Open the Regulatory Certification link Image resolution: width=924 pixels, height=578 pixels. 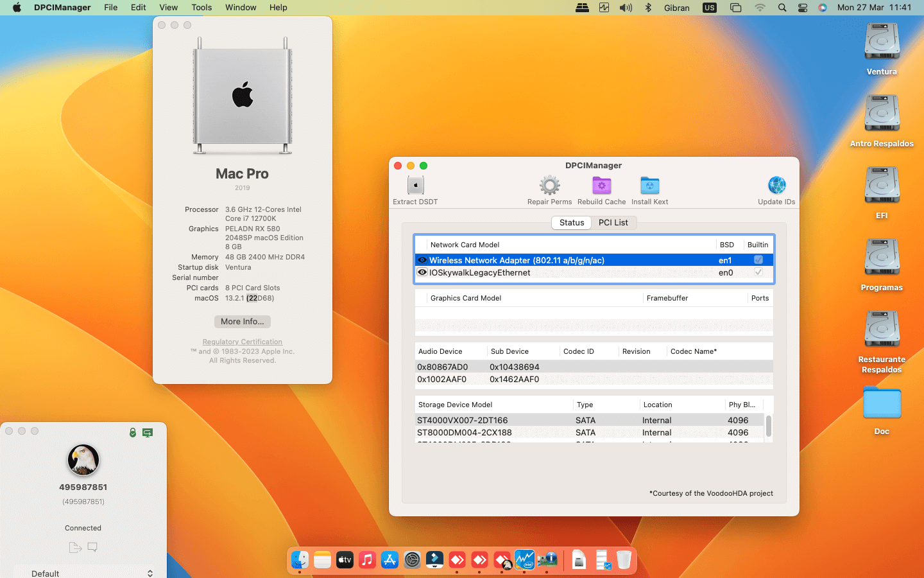pos(242,342)
